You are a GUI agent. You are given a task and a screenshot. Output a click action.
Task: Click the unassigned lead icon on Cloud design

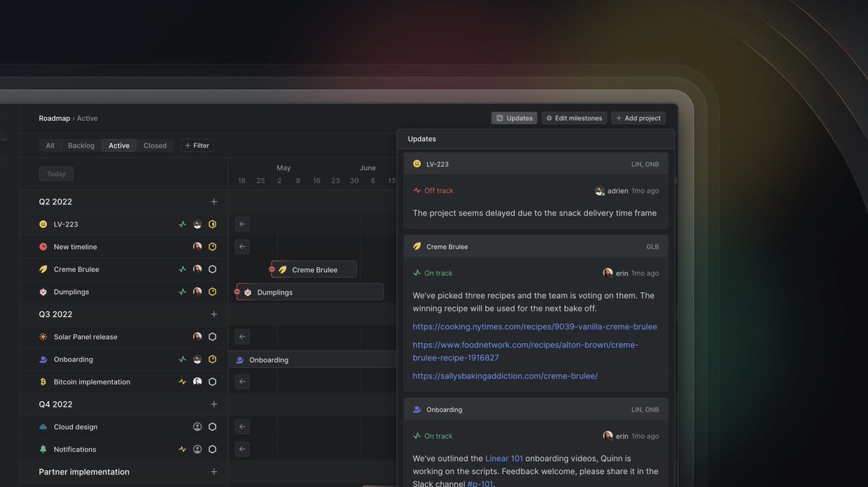click(x=197, y=427)
